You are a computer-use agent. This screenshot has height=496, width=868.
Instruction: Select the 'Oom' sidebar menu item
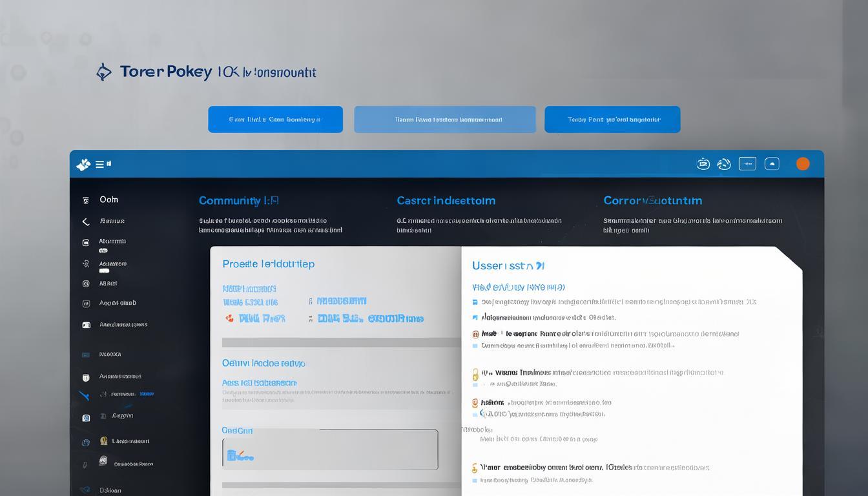point(108,200)
